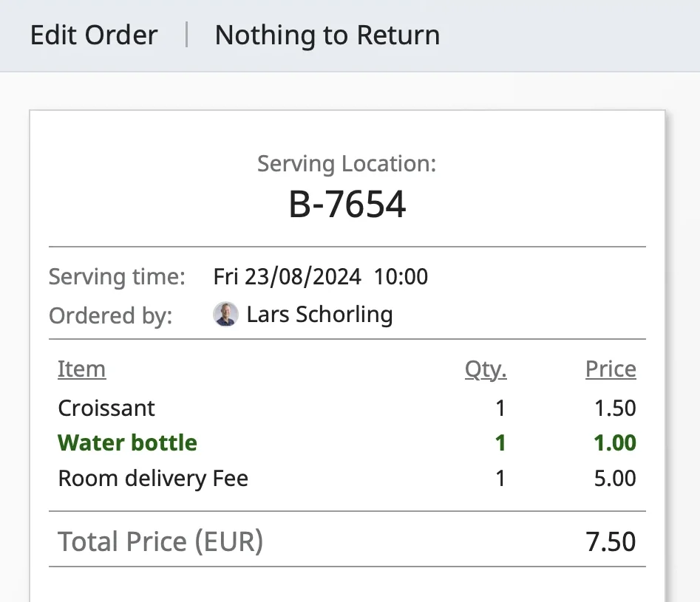Click the Serving Location label
The height and width of the screenshot is (602, 700).
(x=347, y=164)
